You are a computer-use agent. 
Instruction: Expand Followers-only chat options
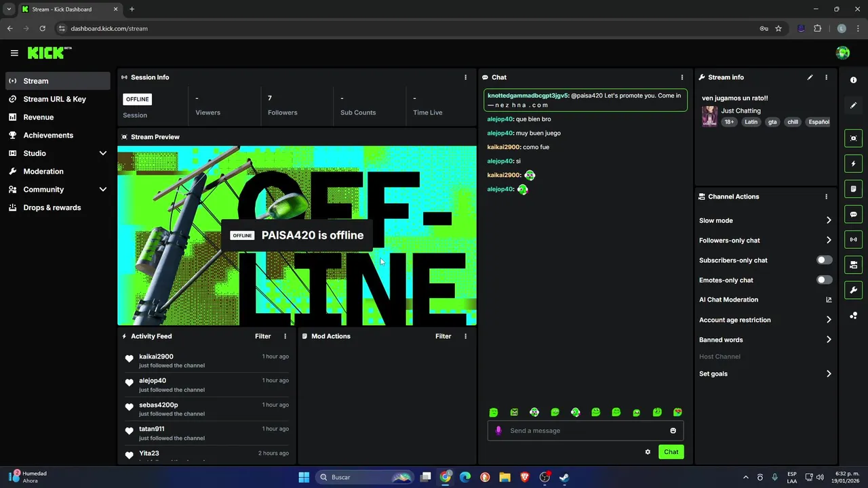pyautogui.click(x=829, y=240)
